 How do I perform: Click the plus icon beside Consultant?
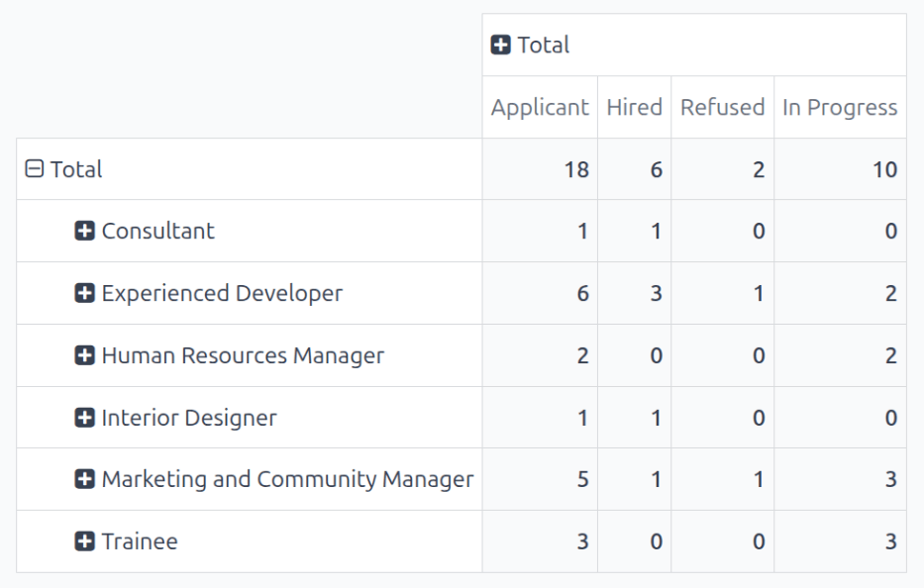[x=83, y=231]
